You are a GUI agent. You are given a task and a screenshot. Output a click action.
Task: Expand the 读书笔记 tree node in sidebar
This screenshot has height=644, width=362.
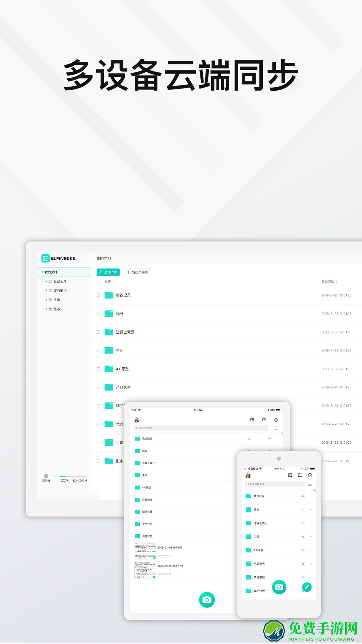[x=47, y=290]
